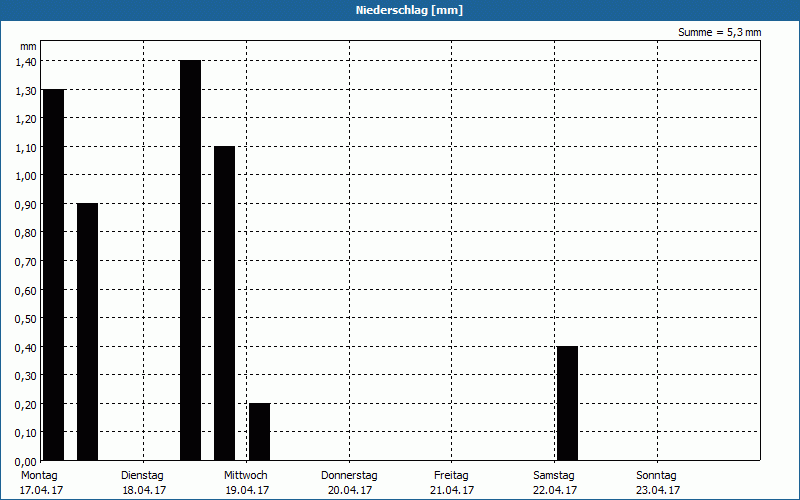This screenshot has width=800, height=500.
Task: Click the 1,30 y-axis value
Action: 26,90
